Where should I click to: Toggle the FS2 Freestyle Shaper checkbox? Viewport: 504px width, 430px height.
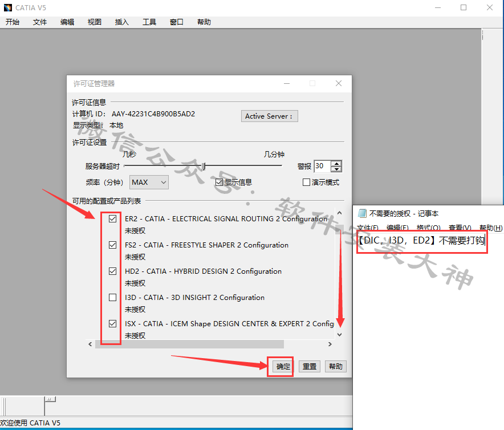112,245
